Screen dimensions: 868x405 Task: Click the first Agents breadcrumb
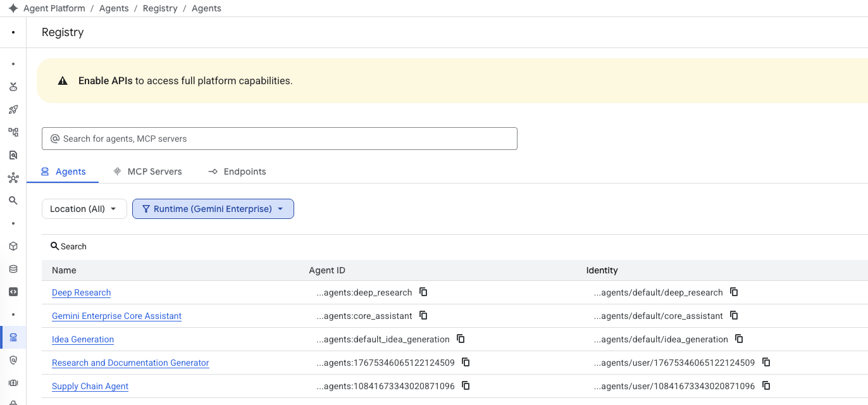point(114,8)
